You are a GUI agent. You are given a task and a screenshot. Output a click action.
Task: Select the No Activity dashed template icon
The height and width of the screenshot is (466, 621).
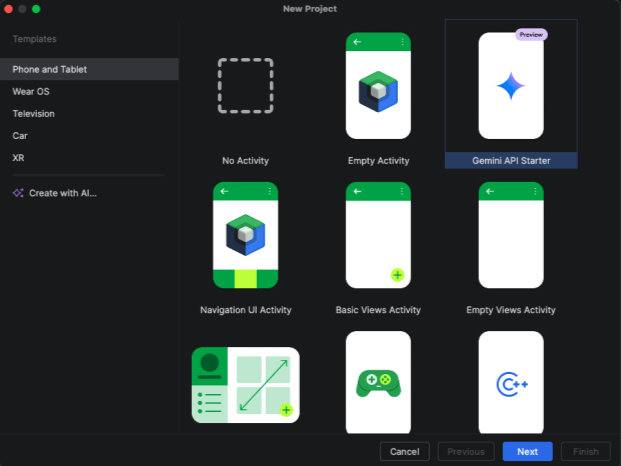point(245,85)
